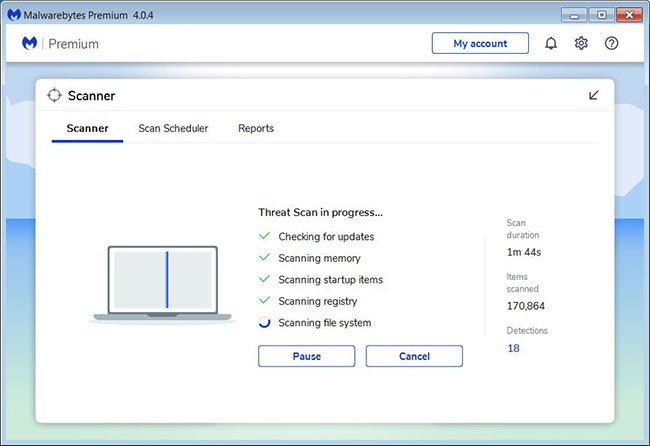Image resolution: width=650 pixels, height=446 pixels.
Task: Open the Reports tab
Action: pos(256,128)
